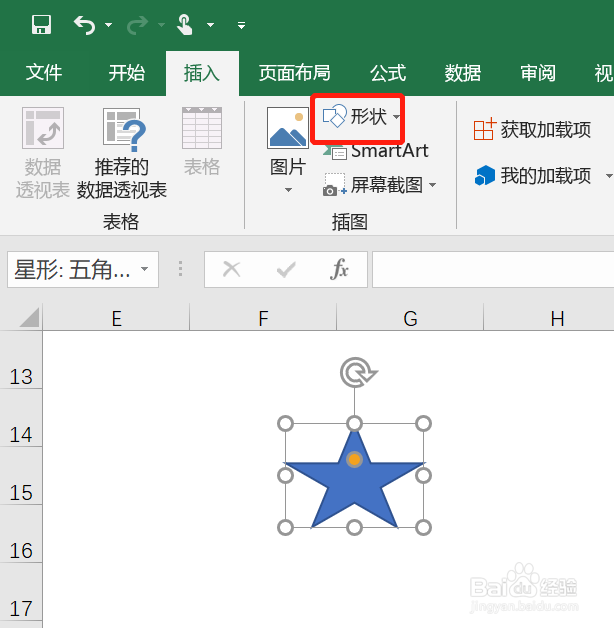Select column F header
The width and height of the screenshot is (614, 628).
pos(263,319)
